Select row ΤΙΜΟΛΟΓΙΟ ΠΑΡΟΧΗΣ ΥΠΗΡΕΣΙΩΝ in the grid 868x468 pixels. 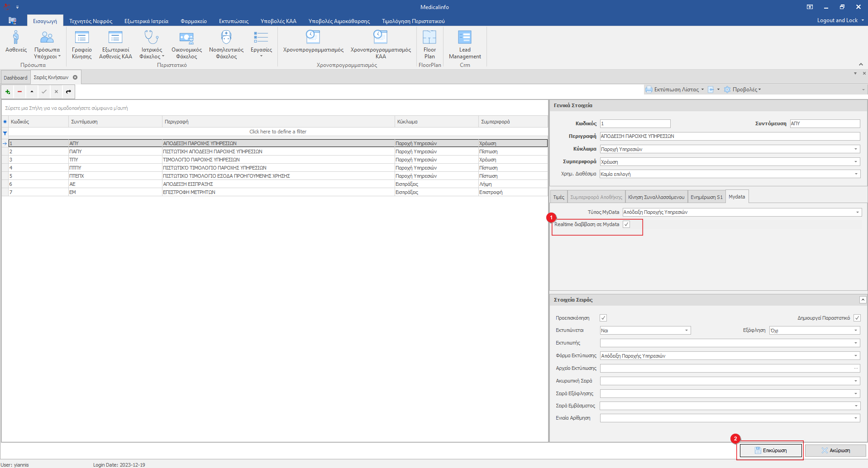point(201,160)
